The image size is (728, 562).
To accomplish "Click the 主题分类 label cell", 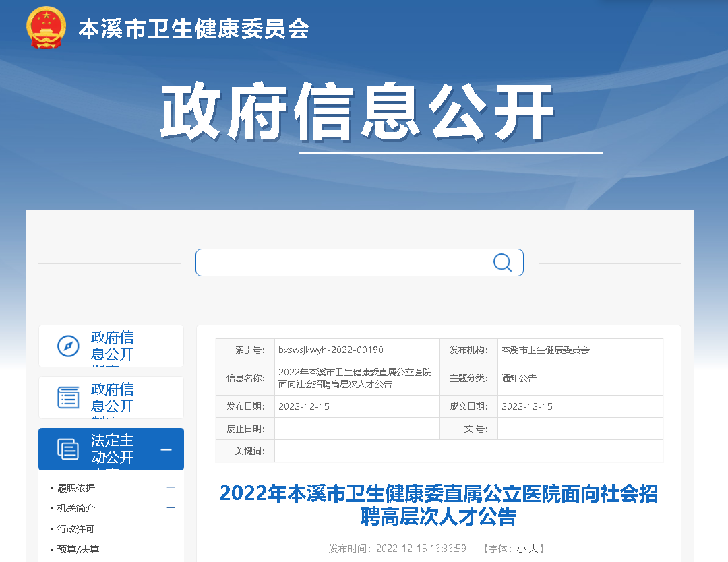I will tap(468, 378).
